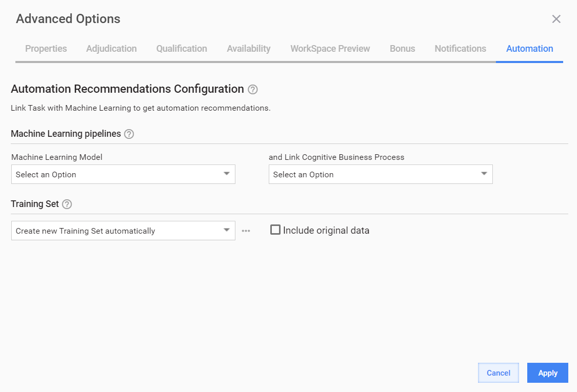Click 'and Link Cognitive Business Process' label
577x392 pixels.
[336, 157]
